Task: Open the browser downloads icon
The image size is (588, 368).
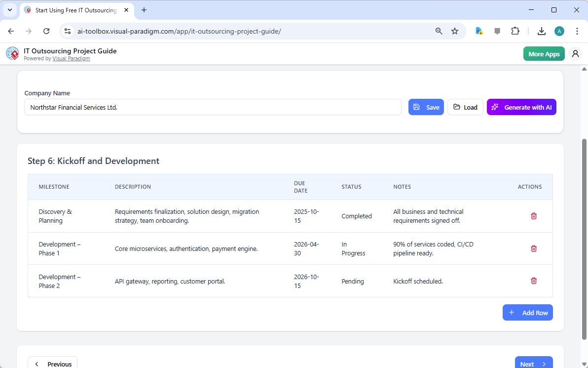Action: click(541, 31)
